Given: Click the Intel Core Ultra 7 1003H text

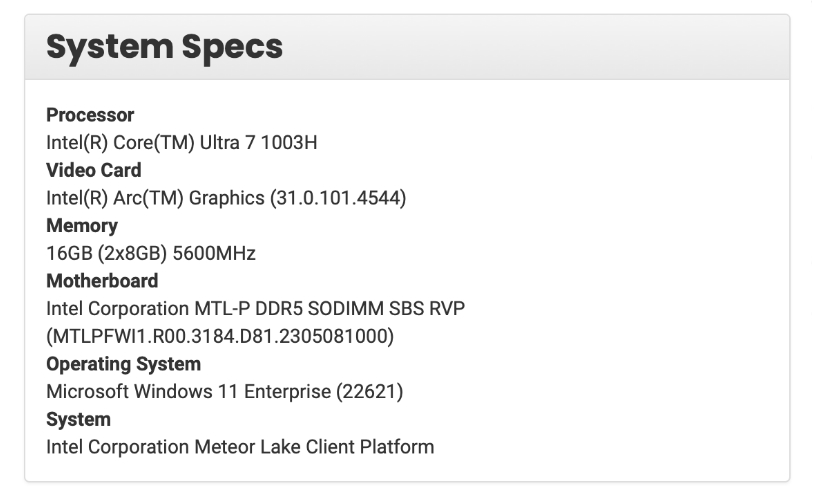Looking at the screenshot, I should click(x=181, y=142).
